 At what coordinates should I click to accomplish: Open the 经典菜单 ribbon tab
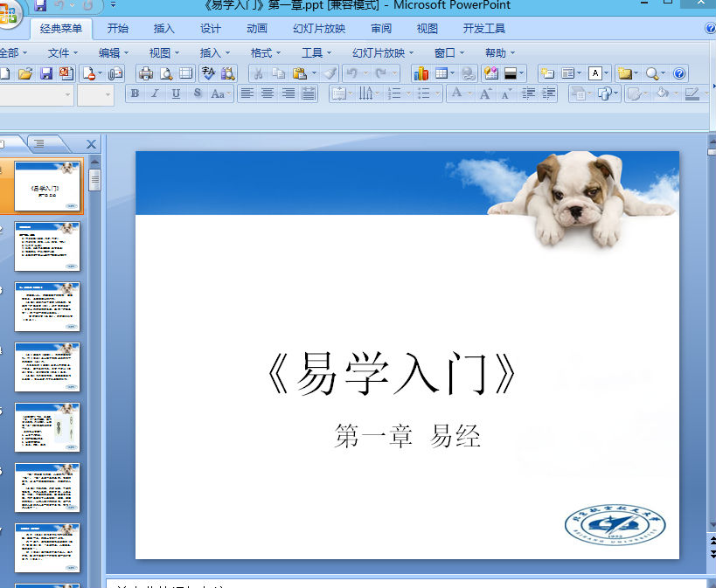click(61, 29)
